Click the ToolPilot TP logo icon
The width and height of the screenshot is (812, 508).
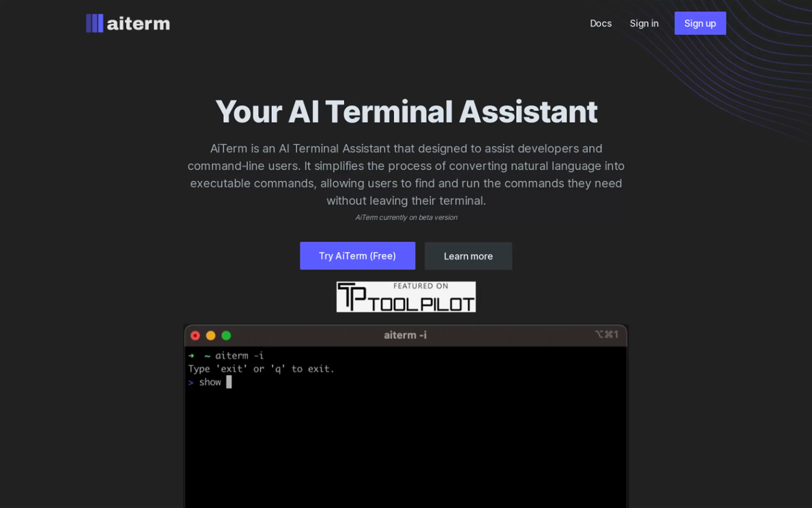click(x=352, y=297)
